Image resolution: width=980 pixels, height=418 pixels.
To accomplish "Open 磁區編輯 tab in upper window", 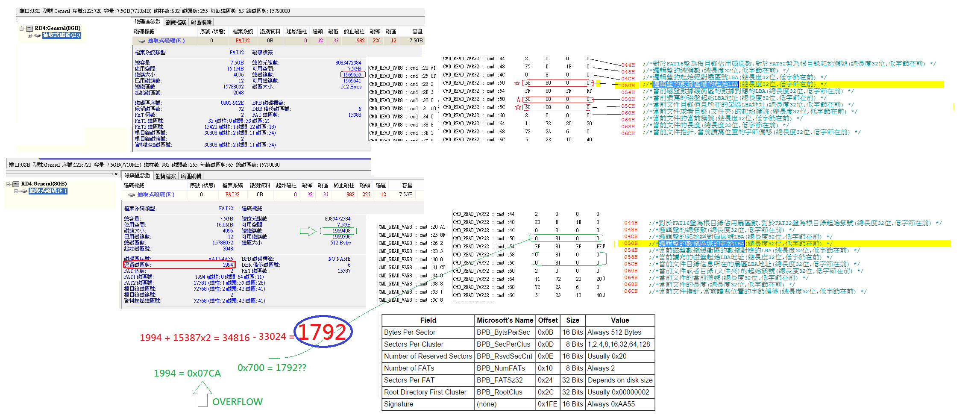I will [x=201, y=22].
